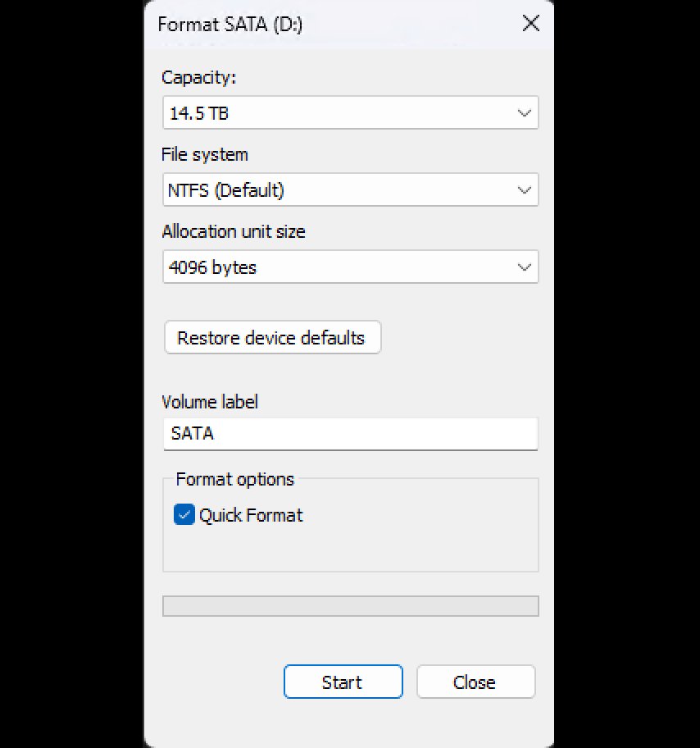700x748 pixels.
Task: Expand the Capacity dropdown chevron
Action: [x=525, y=113]
